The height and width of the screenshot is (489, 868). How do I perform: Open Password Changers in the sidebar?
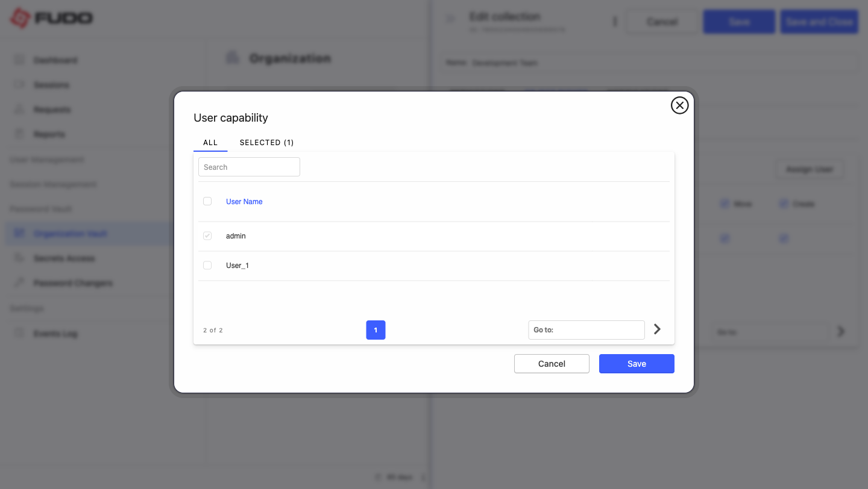(x=73, y=283)
